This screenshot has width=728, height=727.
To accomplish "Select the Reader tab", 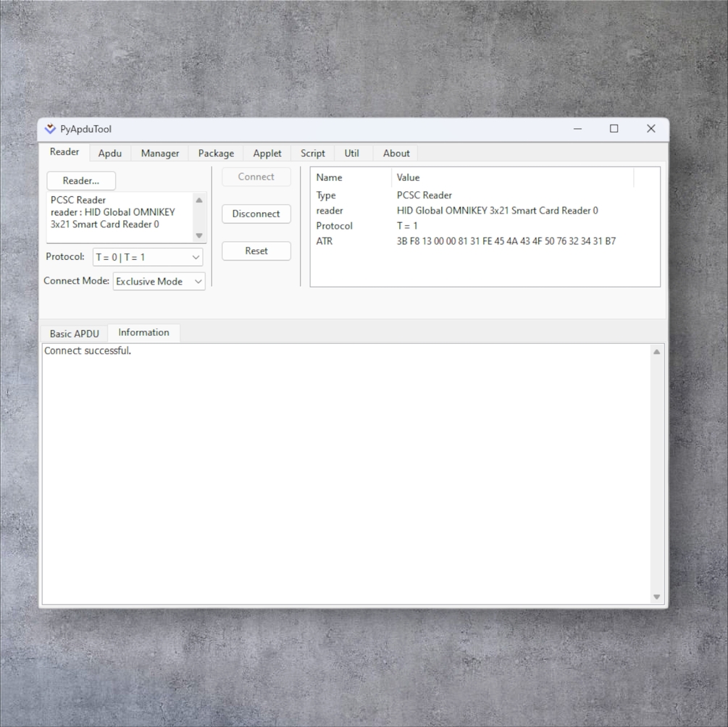I will pos(64,152).
